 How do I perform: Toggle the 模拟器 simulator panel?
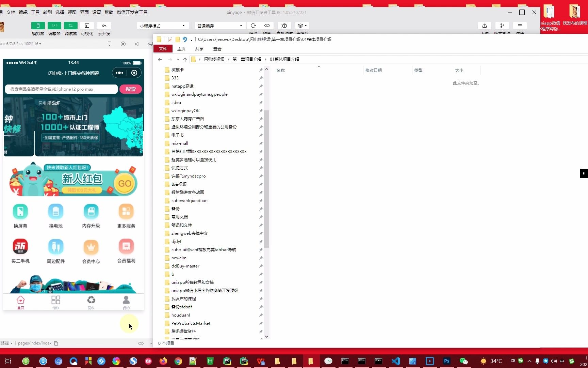[38, 26]
